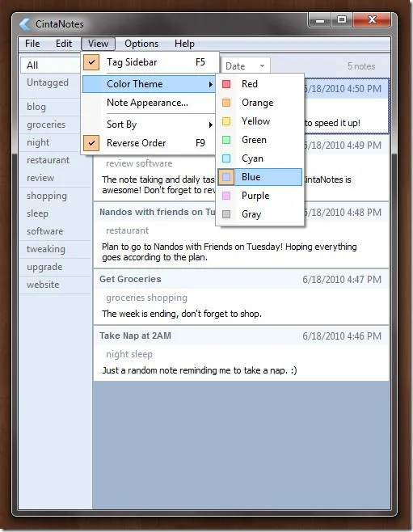This screenshot has height=532, width=413.
Task: Click the CintaNotes app icon in title bar
Action: pyautogui.click(x=25, y=24)
